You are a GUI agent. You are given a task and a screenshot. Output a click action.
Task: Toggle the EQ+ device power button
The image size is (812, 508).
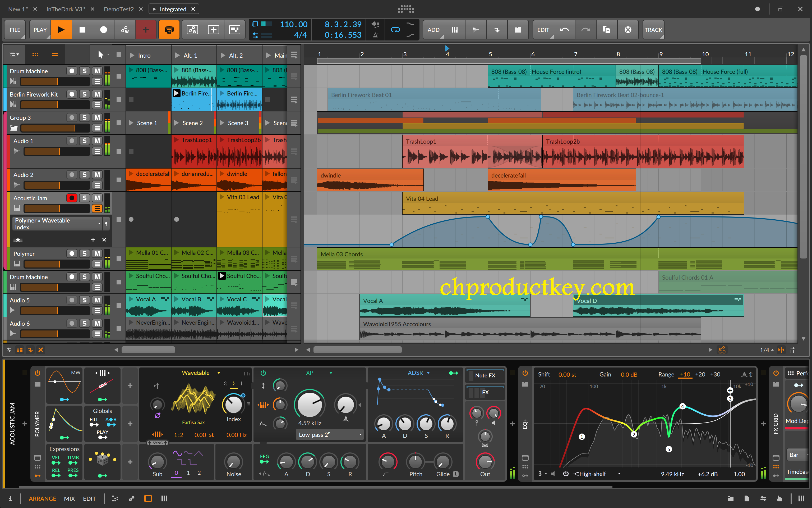pyautogui.click(x=525, y=373)
